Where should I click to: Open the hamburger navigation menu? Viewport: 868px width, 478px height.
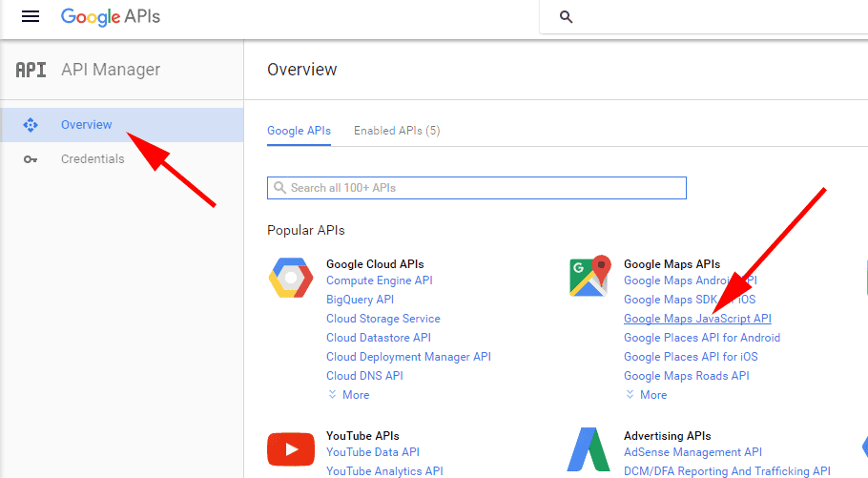click(x=31, y=17)
